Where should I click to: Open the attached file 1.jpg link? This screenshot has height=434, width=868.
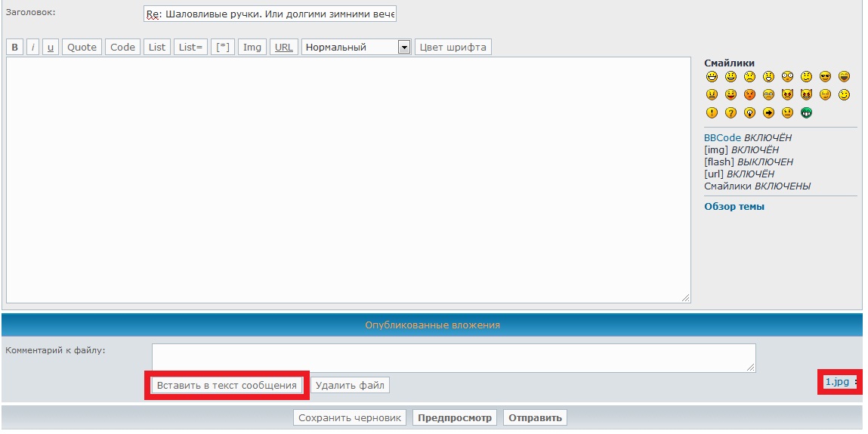point(836,382)
